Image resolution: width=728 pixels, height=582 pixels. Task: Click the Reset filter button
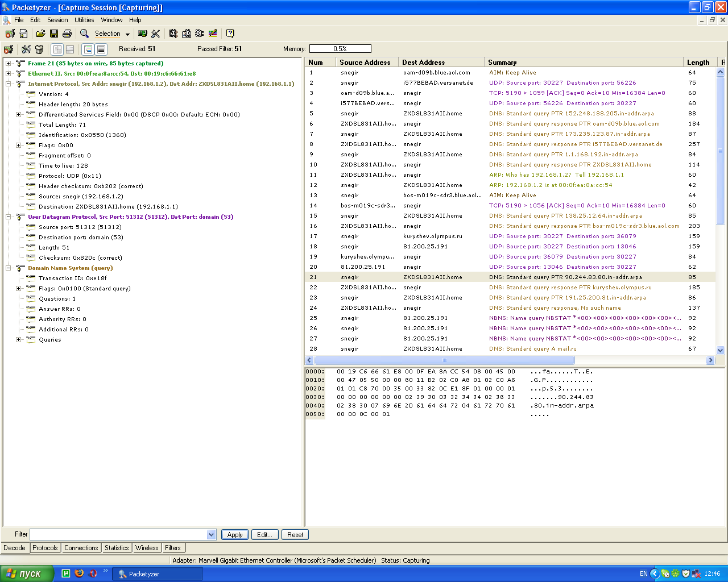(x=295, y=535)
